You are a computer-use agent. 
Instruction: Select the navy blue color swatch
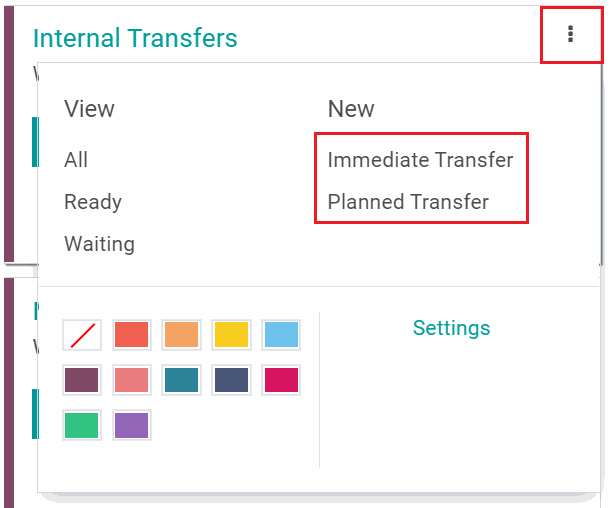point(231,380)
